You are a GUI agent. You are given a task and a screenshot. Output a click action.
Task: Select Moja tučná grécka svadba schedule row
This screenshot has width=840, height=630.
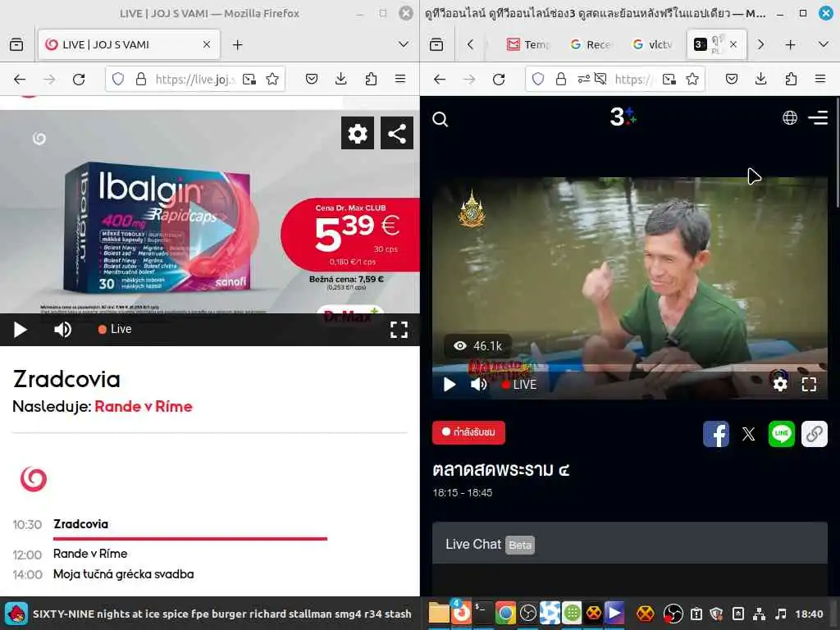[123, 574]
